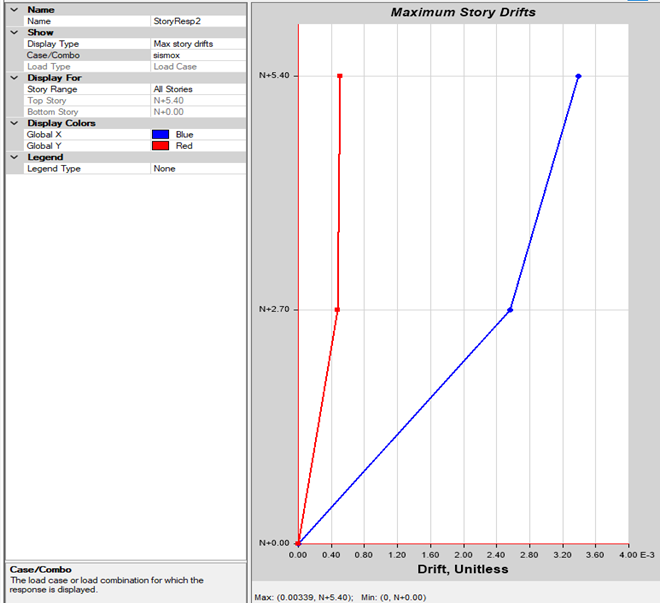Collapse the Legend section
Viewport: 660px width, 603px height.
point(12,157)
